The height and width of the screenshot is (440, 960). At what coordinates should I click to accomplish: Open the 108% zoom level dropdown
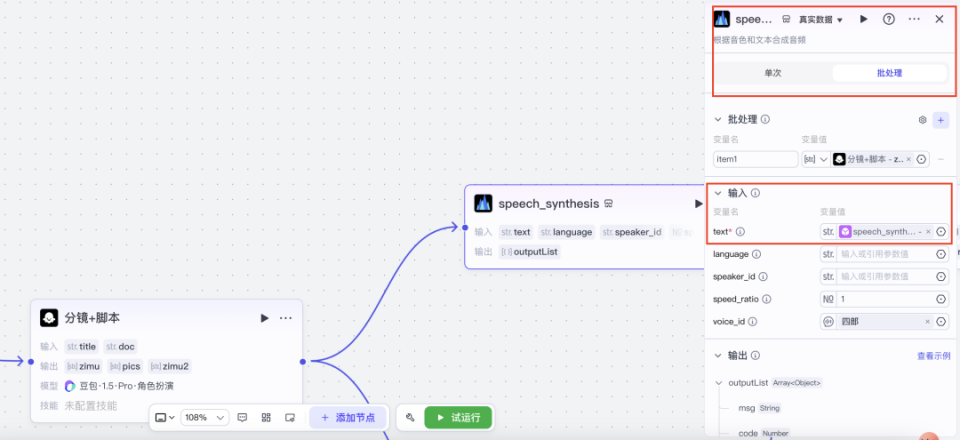pos(206,417)
